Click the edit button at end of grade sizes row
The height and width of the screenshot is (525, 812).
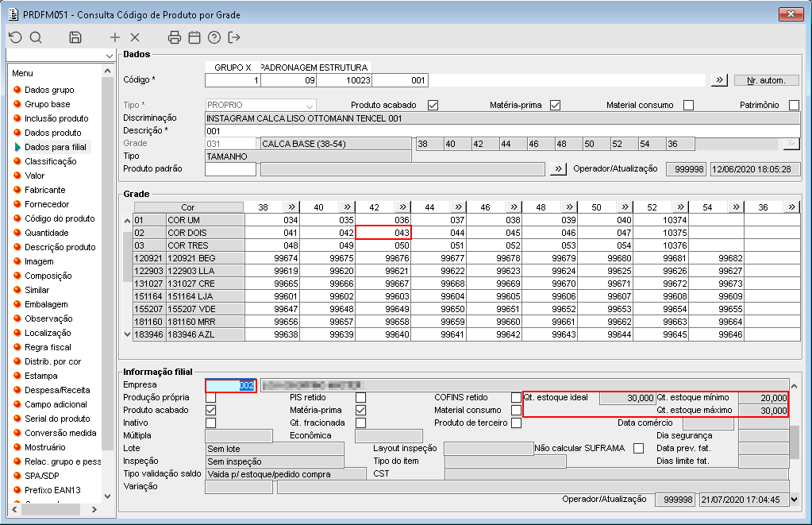click(x=791, y=144)
